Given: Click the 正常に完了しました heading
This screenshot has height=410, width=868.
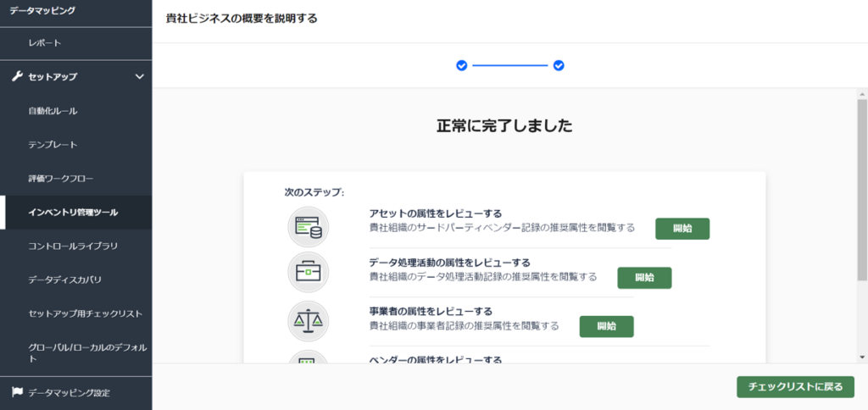Looking at the screenshot, I should pyautogui.click(x=504, y=126).
